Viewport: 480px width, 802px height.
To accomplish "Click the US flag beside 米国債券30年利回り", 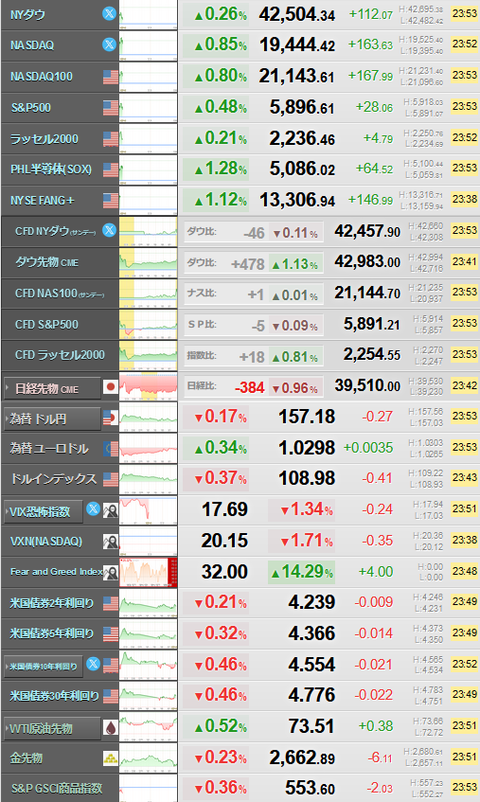I will click(111, 696).
